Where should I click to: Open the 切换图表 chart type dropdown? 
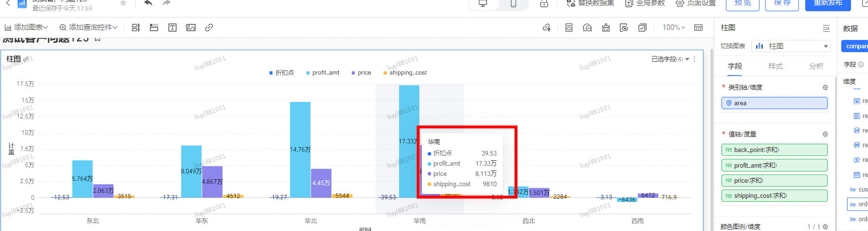[790, 46]
